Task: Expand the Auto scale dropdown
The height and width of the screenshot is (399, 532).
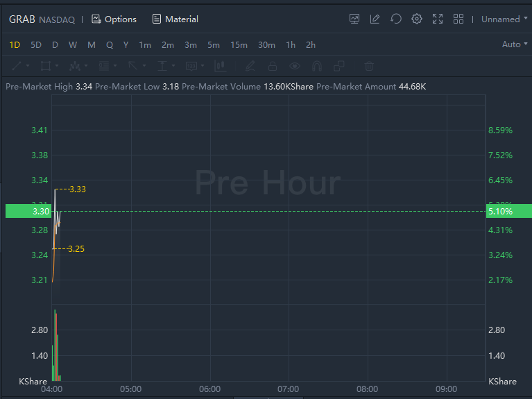Action: [515, 44]
